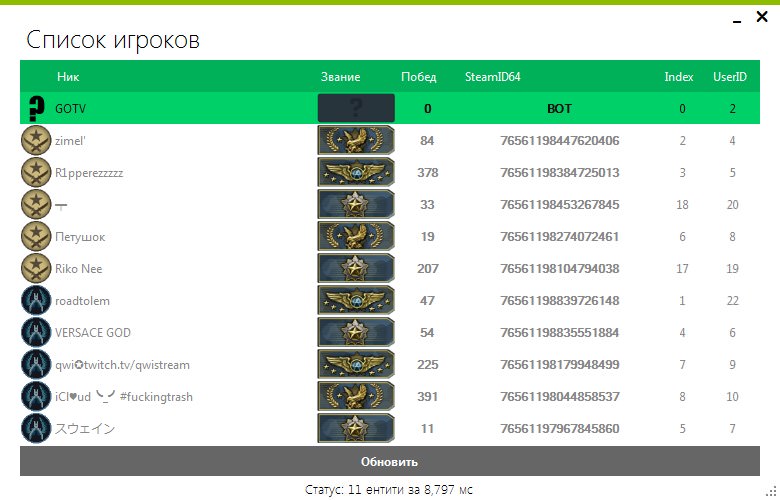Image resolution: width=780 pixels, height=500 pixels.
Task: Click the star rank badge with 33 wins
Action: coord(356,204)
